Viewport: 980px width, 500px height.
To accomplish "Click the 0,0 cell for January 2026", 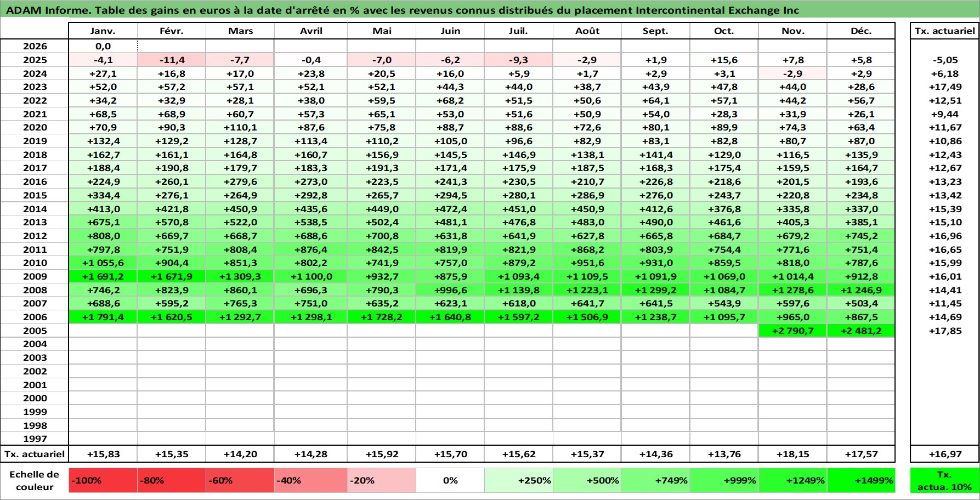I will click(103, 46).
